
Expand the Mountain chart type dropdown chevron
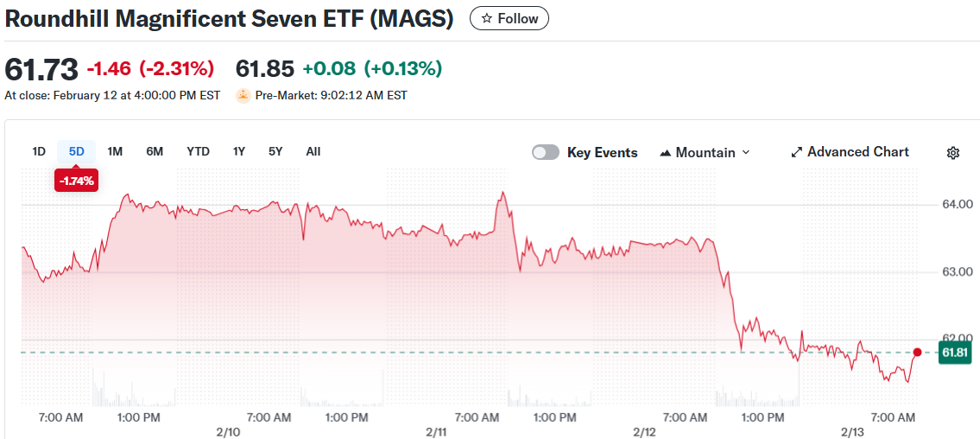(746, 153)
